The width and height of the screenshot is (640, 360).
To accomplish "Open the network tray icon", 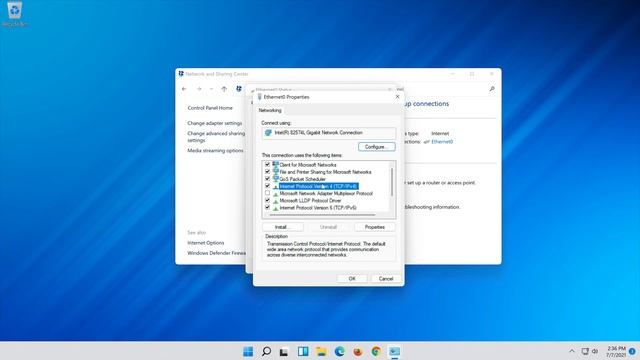I will tap(585, 351).
